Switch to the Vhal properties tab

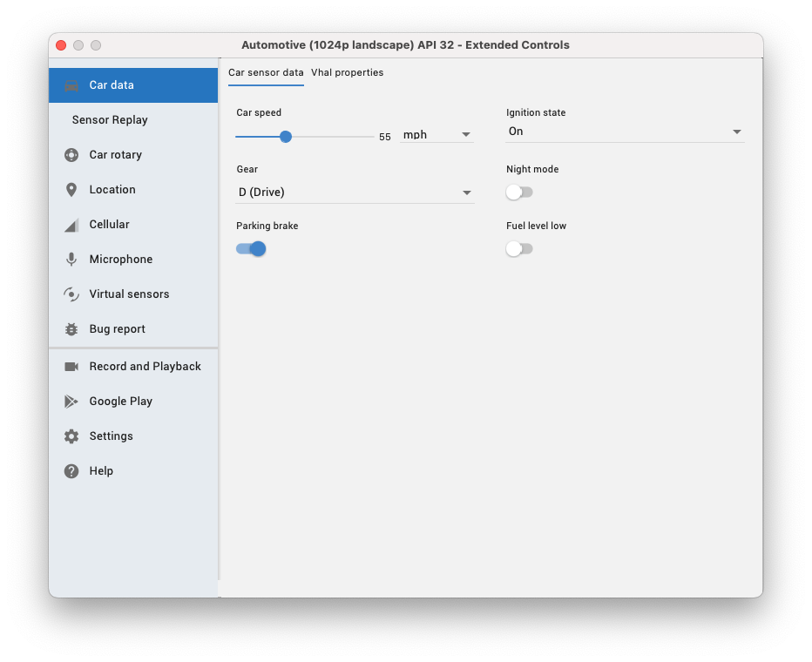(347, 73)
